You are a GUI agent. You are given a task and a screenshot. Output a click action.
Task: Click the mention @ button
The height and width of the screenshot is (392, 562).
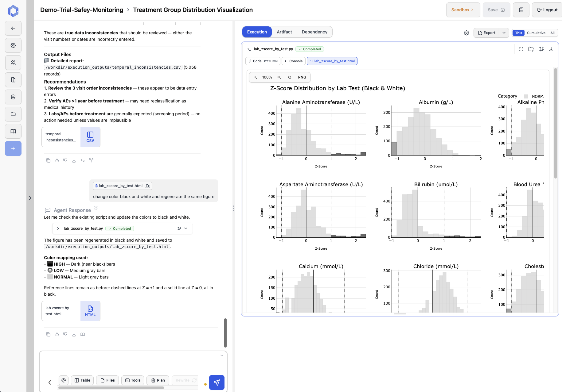(64, 380)
